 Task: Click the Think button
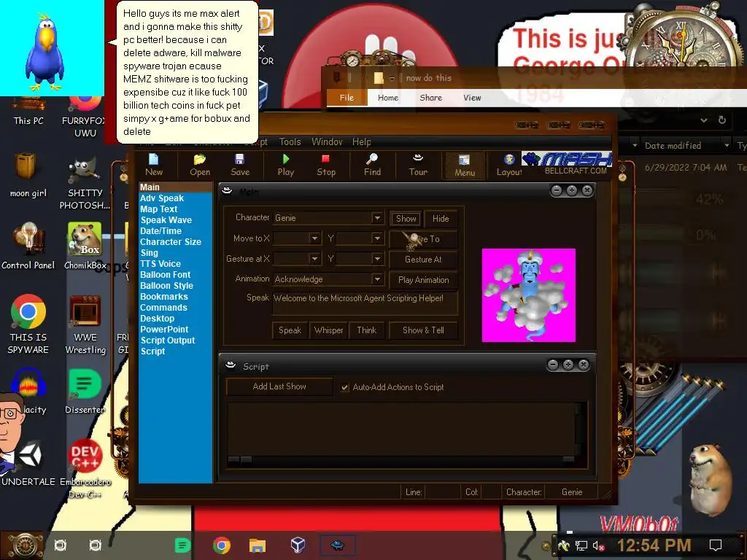pyautogui.click(x=366, y=330)
